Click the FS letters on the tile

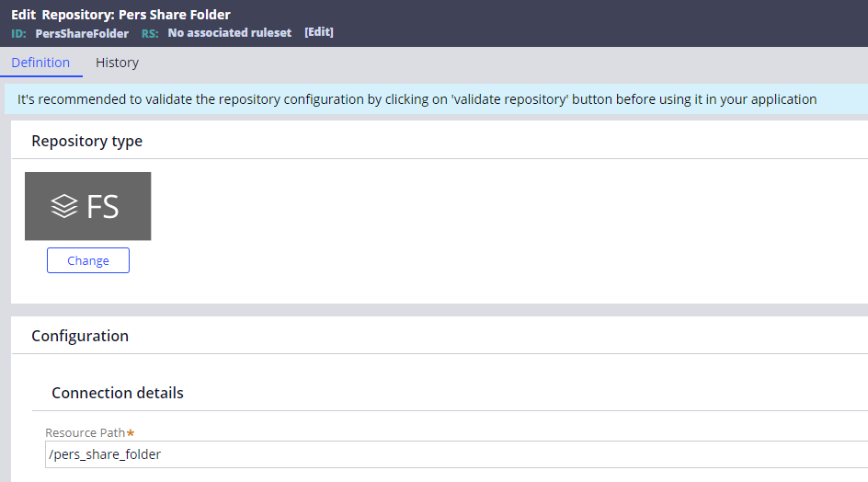pos(103,207)
